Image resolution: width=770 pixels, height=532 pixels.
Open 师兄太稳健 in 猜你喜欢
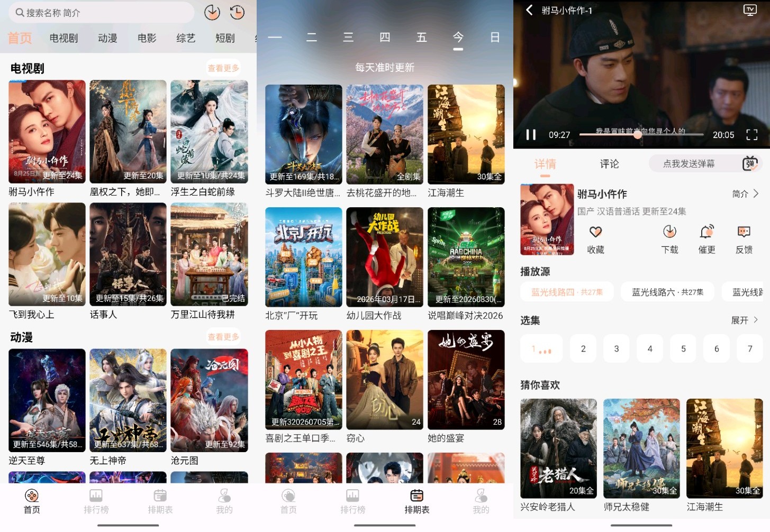(x=641, y=448)
